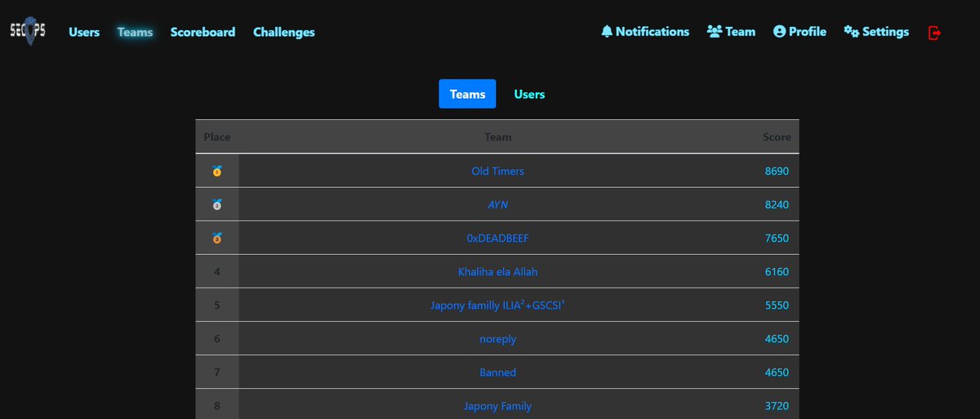Click the score 7650

pyautogui.click(x=777, y=238)
